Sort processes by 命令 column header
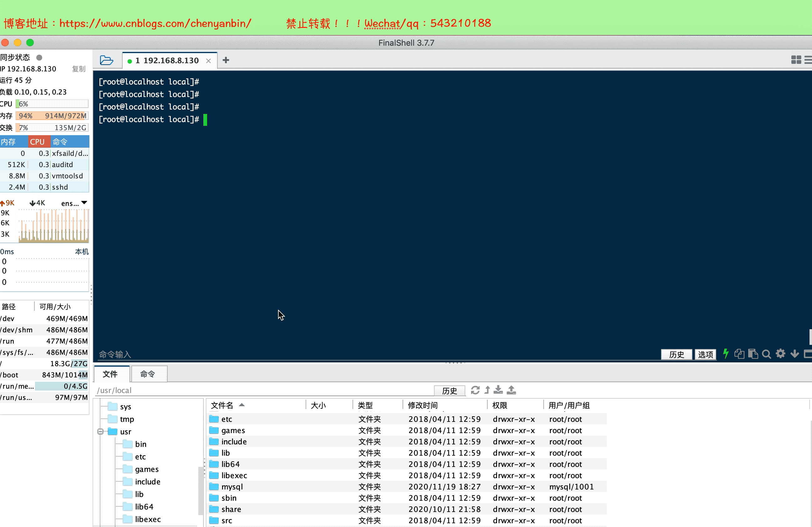812x527 pixels. tap(70, 142)
